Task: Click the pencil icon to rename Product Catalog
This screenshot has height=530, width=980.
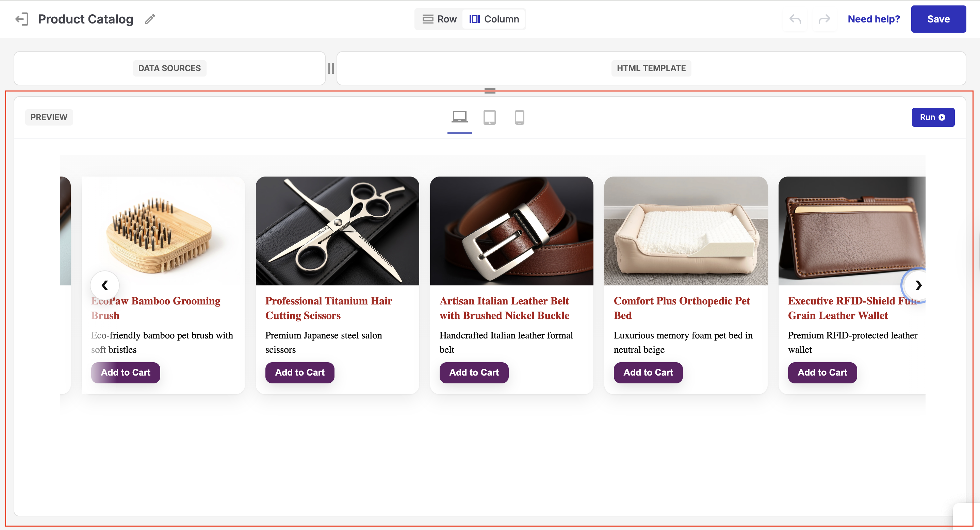Action: pyautogui.click(x=150, y=19)
